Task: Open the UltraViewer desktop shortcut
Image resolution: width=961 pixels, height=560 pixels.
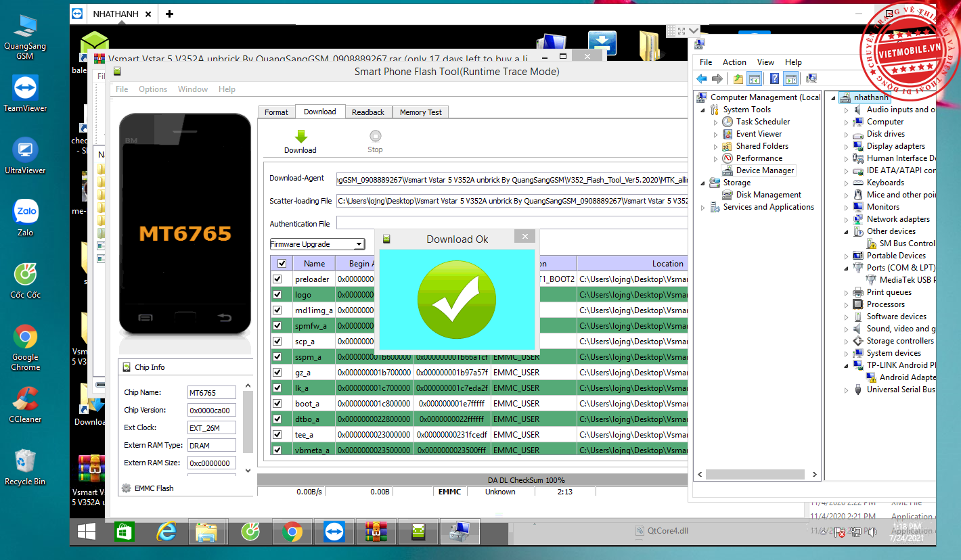Action: click(x=25, y=156)
